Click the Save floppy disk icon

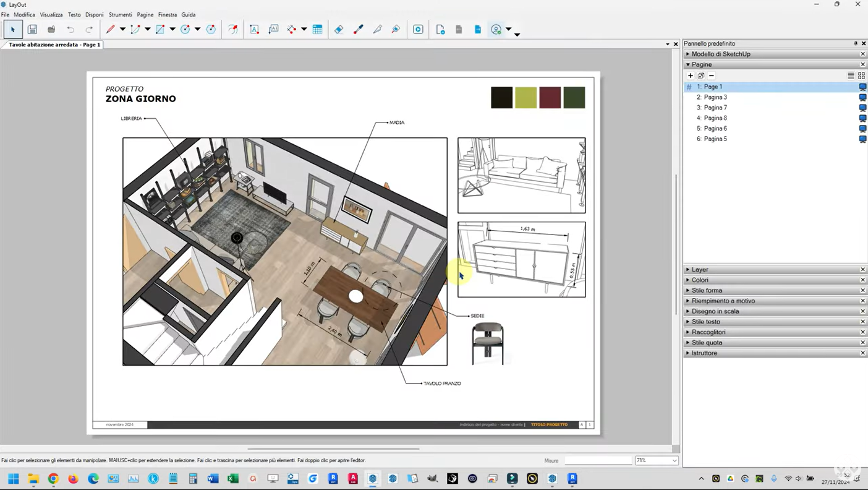(x=32, y=29)
